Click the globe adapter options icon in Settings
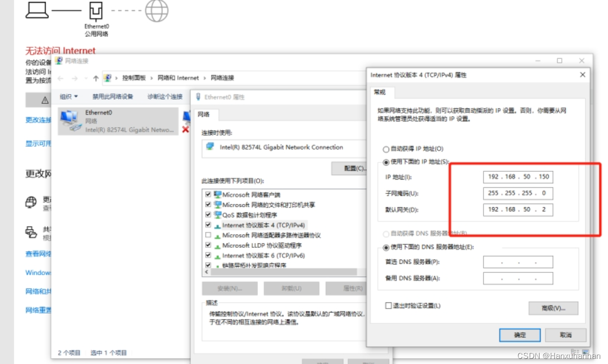The image size is (608, 364). [x=31, y=202]
